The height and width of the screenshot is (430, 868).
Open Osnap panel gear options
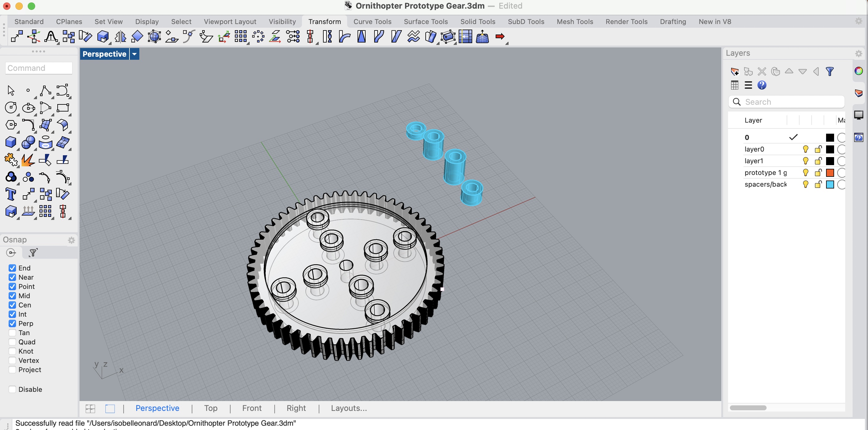pyautogui.click(x=72, y=240)
